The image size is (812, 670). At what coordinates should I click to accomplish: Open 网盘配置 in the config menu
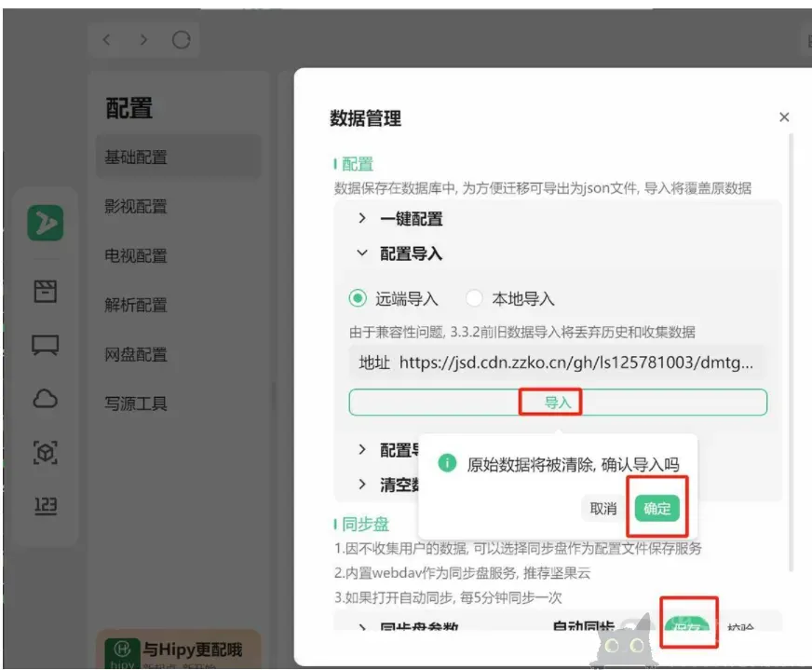pyautogui.click(x=136, y=354)
